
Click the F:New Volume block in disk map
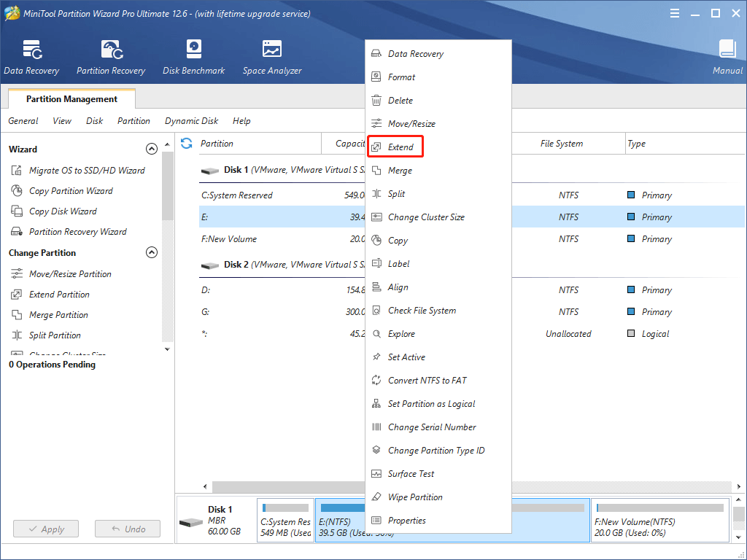(x=660, y=520)
